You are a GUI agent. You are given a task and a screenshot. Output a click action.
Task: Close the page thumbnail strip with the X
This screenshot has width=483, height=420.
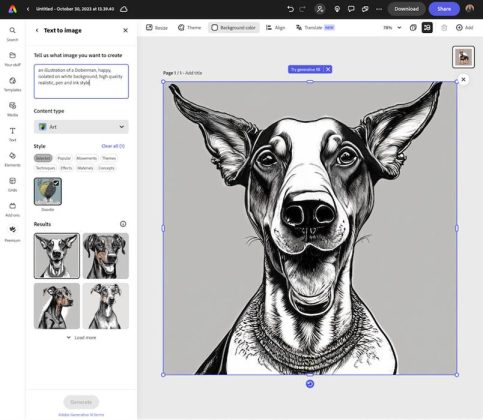(x=463, y=79)
